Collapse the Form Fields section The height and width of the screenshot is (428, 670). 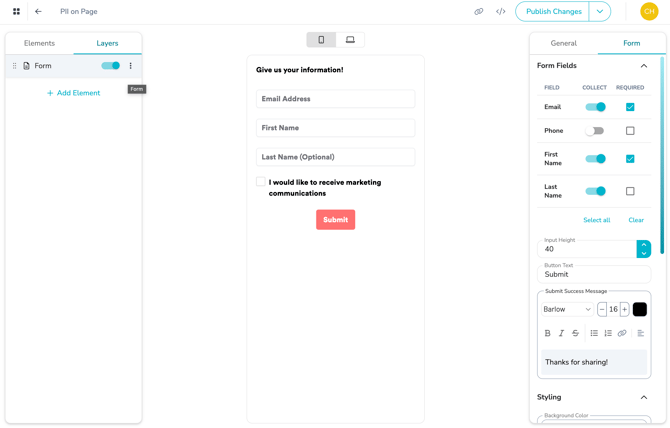(x=643, y=66)
